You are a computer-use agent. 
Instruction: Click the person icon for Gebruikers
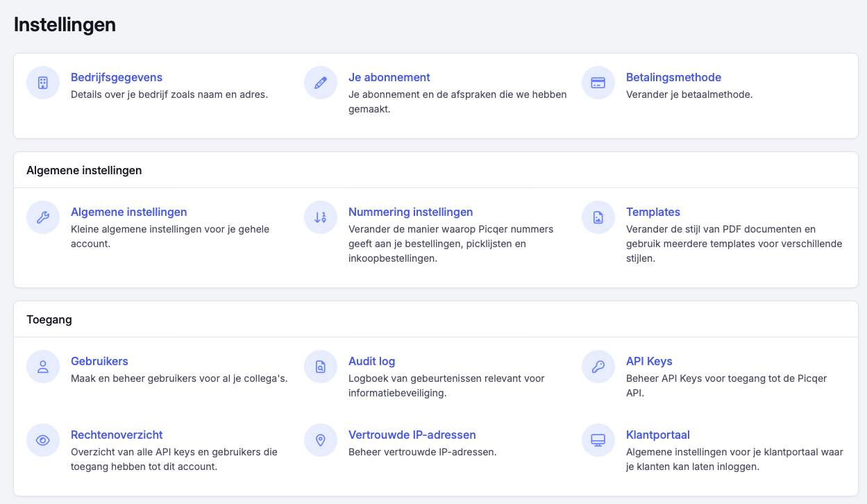(43, 367)
